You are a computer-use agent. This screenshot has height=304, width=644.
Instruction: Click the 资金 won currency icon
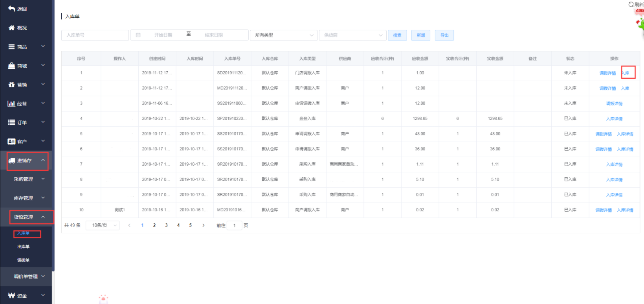pos(11,295)
